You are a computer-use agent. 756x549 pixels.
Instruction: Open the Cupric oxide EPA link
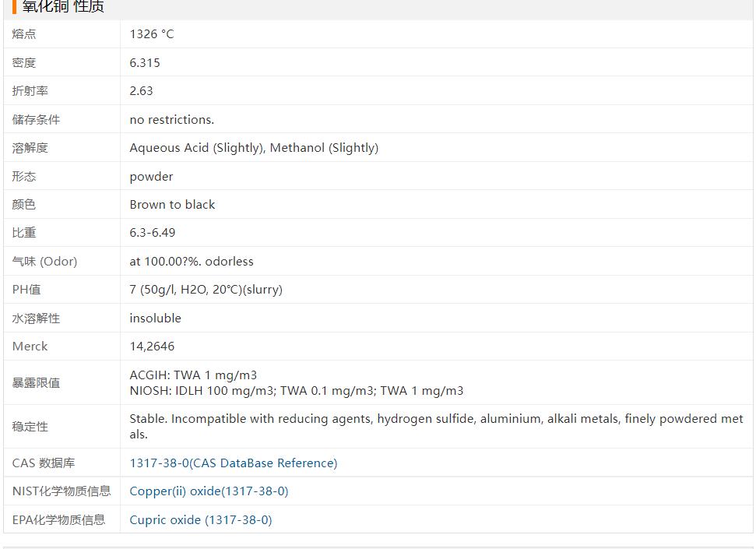pyautogui.click(x=200, y=520)
